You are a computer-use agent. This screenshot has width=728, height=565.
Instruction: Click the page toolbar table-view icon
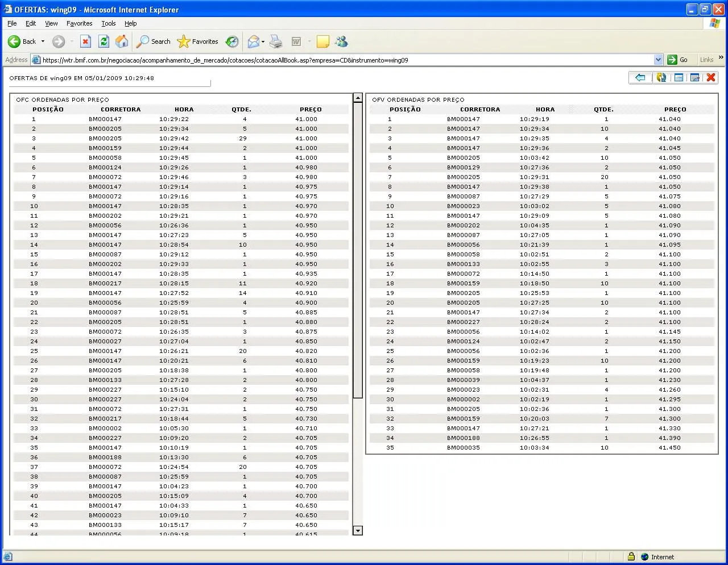pos(679,78)
